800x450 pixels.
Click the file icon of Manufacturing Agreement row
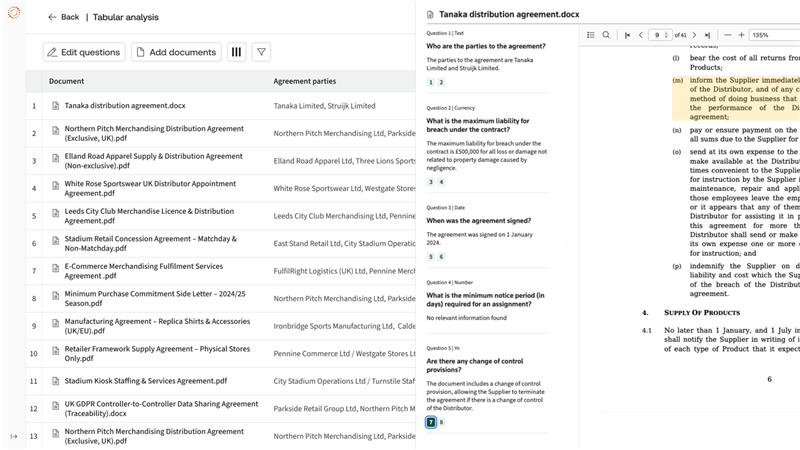coord(56,323)
